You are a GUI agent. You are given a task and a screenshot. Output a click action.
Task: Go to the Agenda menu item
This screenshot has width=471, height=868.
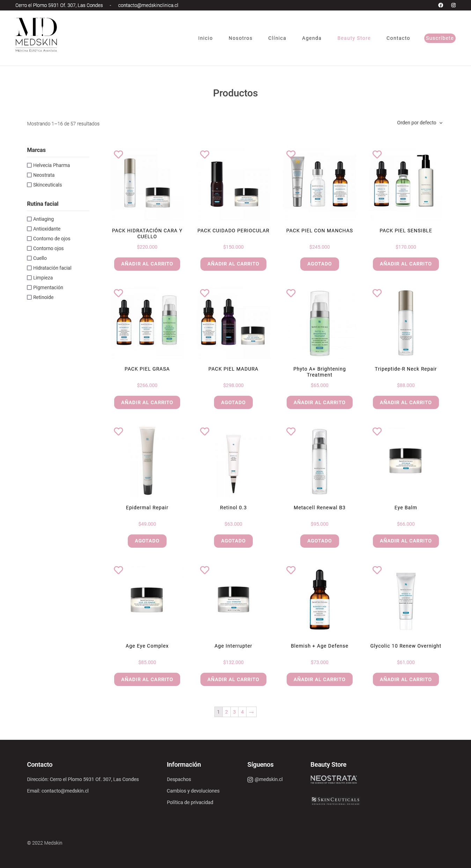312,38
